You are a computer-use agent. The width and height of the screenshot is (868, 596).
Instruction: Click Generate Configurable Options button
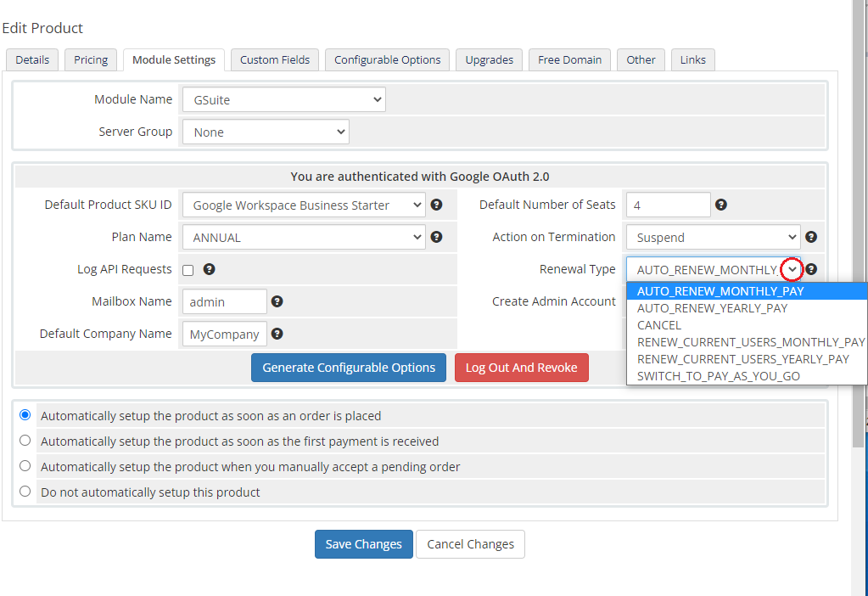[349, 368]
